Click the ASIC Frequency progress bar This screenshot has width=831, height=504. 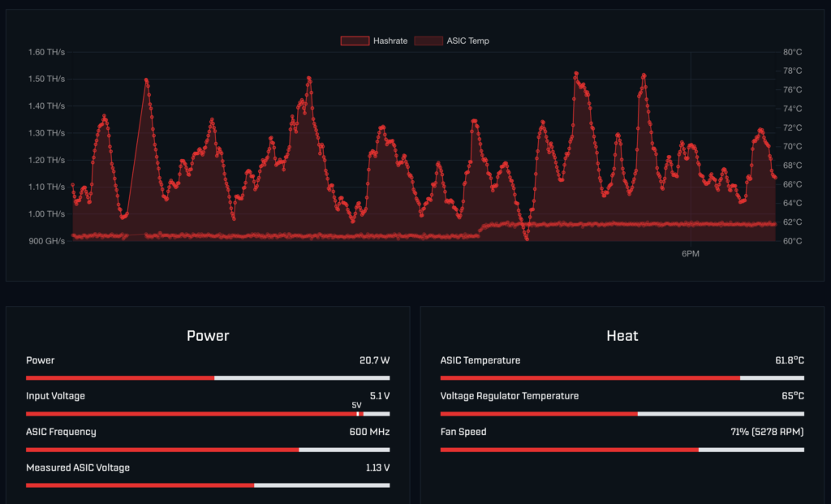(x=208, y=450)
